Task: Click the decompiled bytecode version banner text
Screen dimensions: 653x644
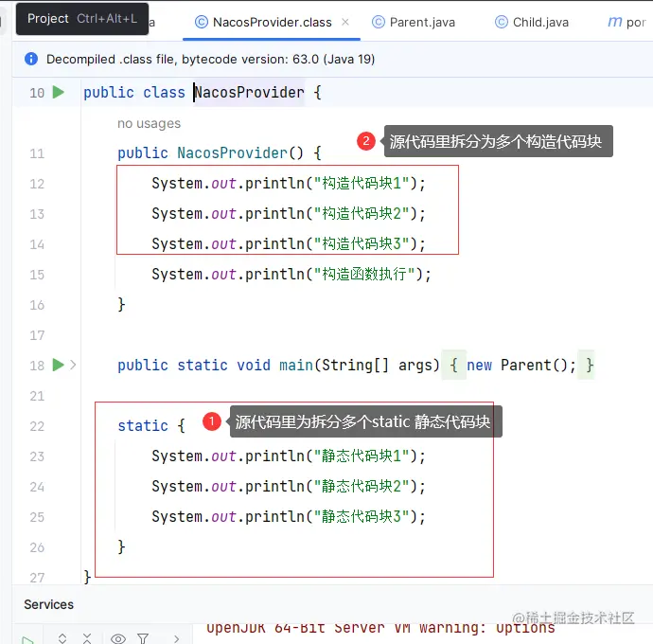Action: (x=210, y=59)
